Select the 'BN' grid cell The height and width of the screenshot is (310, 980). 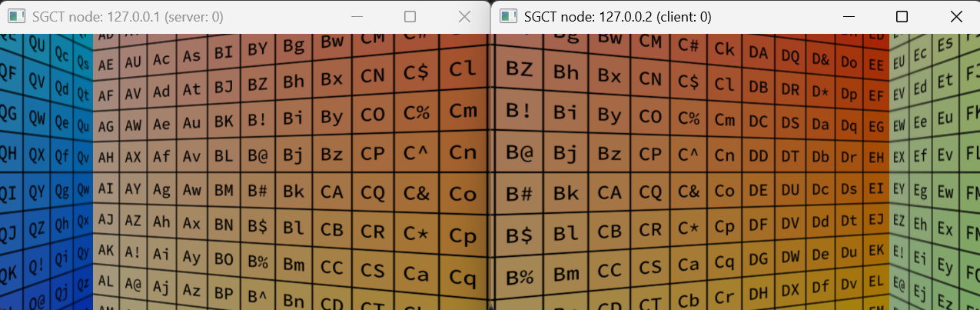pos(224,225)
